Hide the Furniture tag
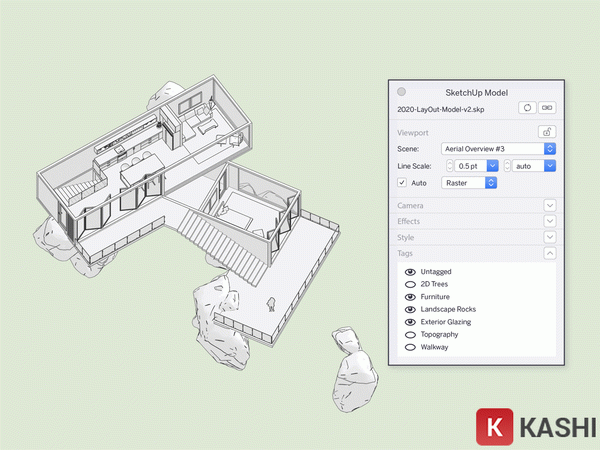This screenshot has height=450, width=600. coord(410,297)
